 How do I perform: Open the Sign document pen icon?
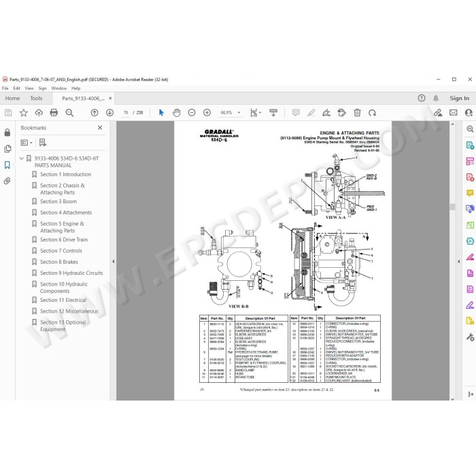[x=326, y=113]
